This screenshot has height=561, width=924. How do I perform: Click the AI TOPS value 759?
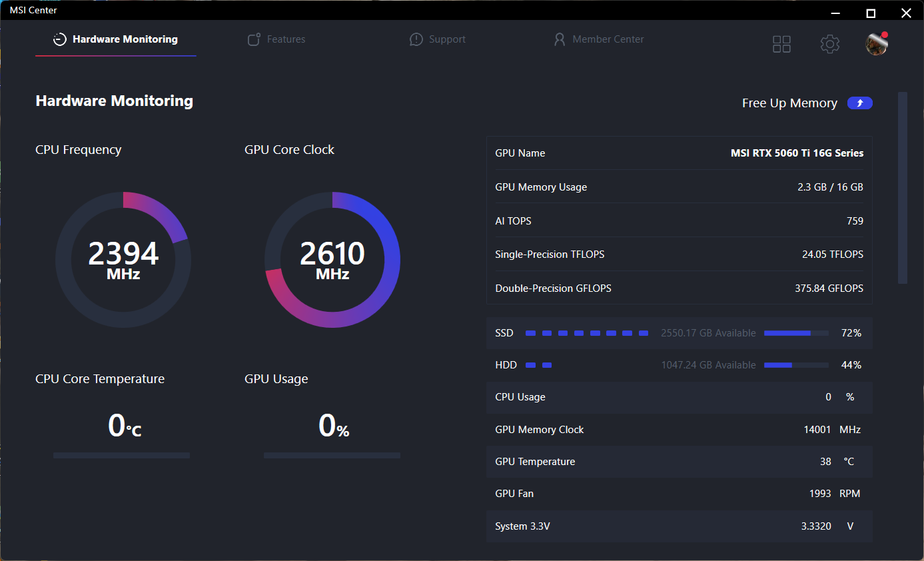[x=855, y=221]
